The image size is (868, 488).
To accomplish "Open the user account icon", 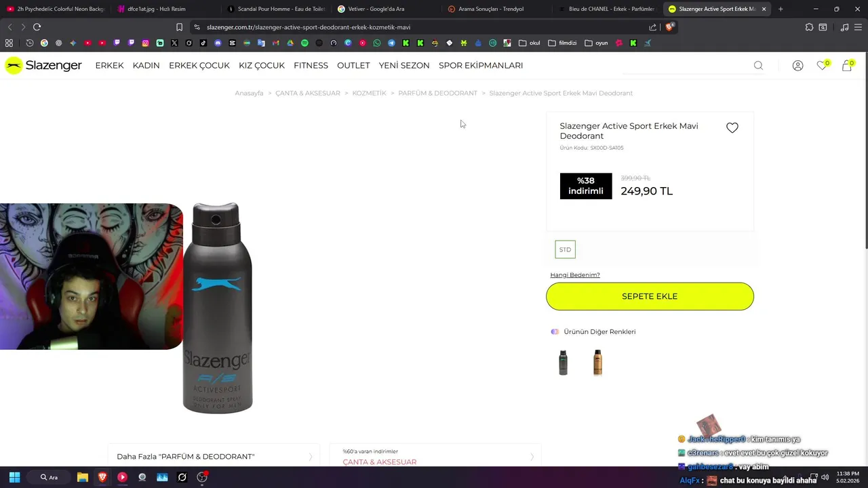I will pos(797,66).
